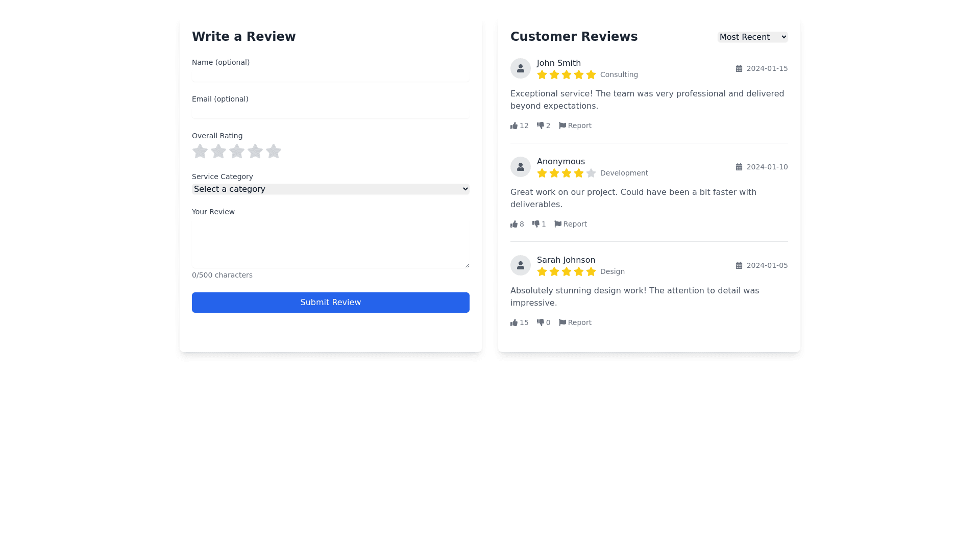Report John Smith's review
Screen dimensions: 980x551
575,126
